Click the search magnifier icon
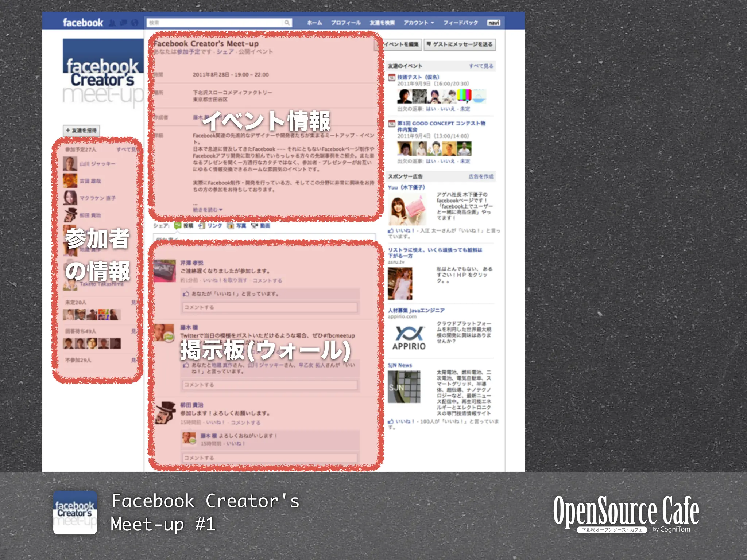The width and height of the screenshot is (747, 560). pyautogui.click(x=287, y=23)
